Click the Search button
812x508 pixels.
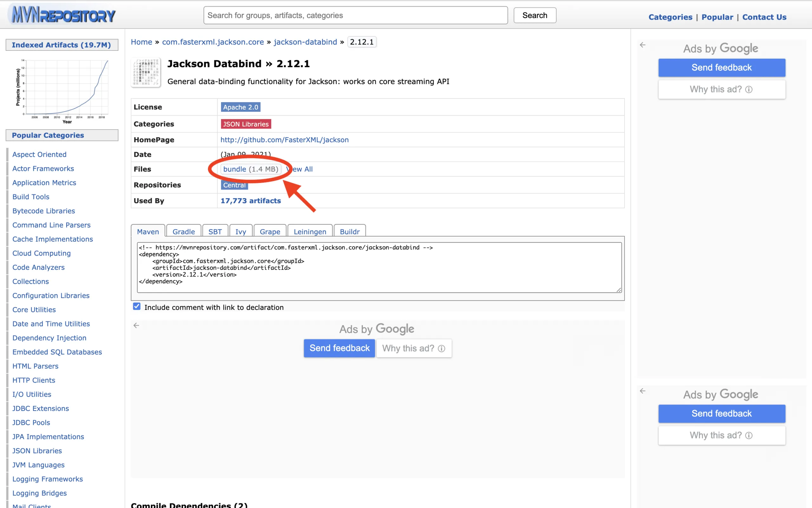534,16
